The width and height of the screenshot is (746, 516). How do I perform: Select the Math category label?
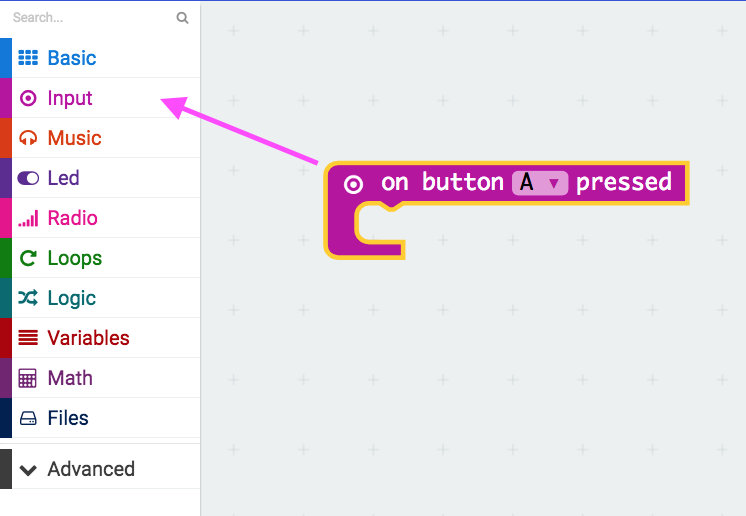pyautogui.click(x=70, y=378)
